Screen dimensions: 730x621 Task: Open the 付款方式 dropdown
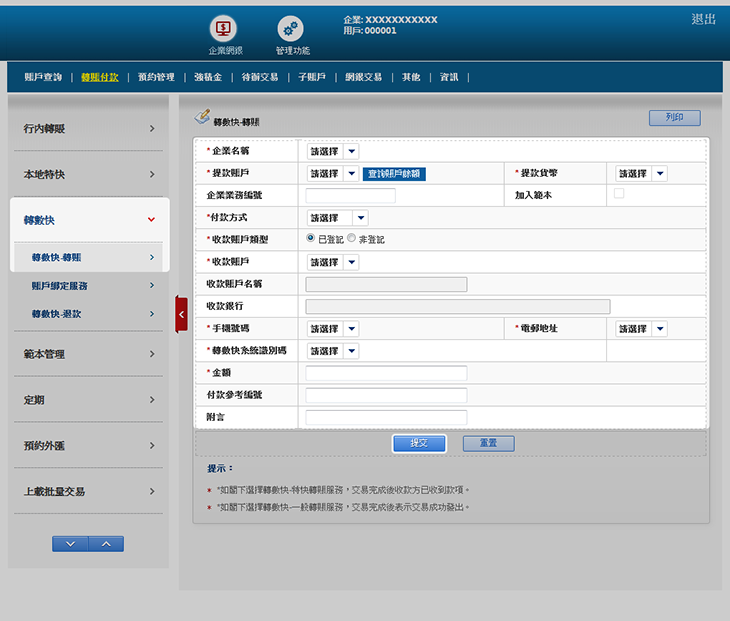pyautogui.click(x=337, y=217)
